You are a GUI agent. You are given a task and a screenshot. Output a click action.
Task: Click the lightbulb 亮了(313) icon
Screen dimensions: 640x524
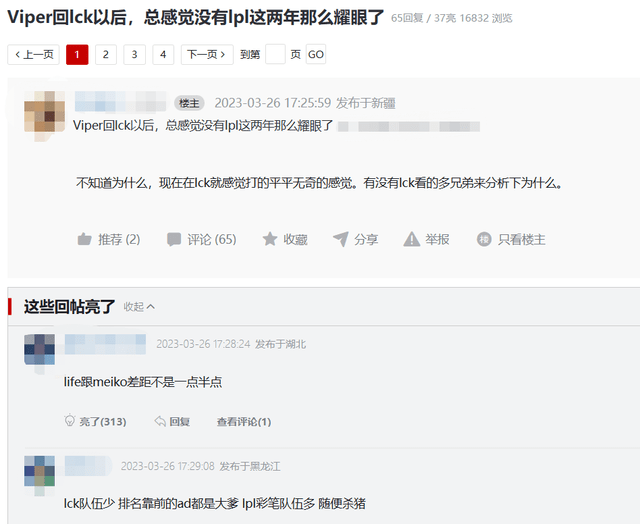(70, 421)
